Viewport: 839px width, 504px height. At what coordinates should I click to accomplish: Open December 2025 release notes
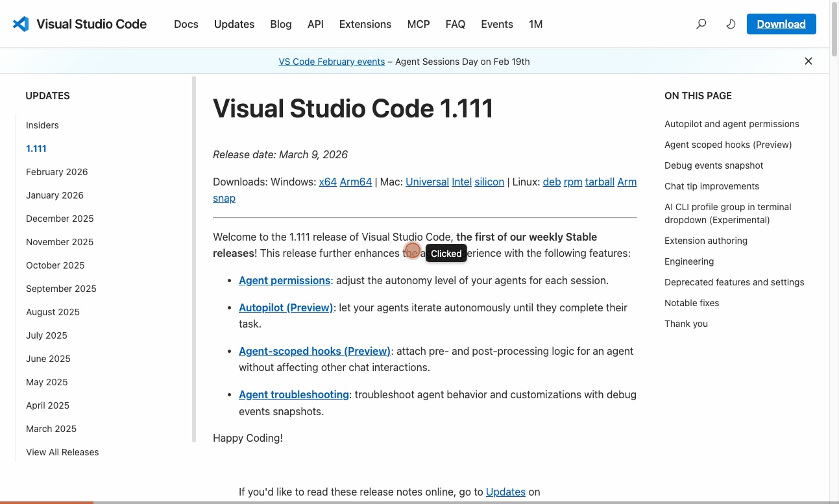pyautogui.click(x=60, y=219)
